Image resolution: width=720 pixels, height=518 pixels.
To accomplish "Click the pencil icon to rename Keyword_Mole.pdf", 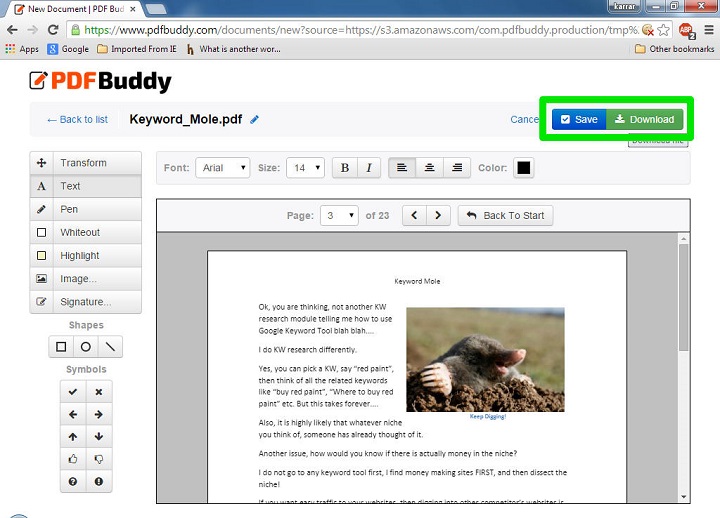I will [254, 119].
